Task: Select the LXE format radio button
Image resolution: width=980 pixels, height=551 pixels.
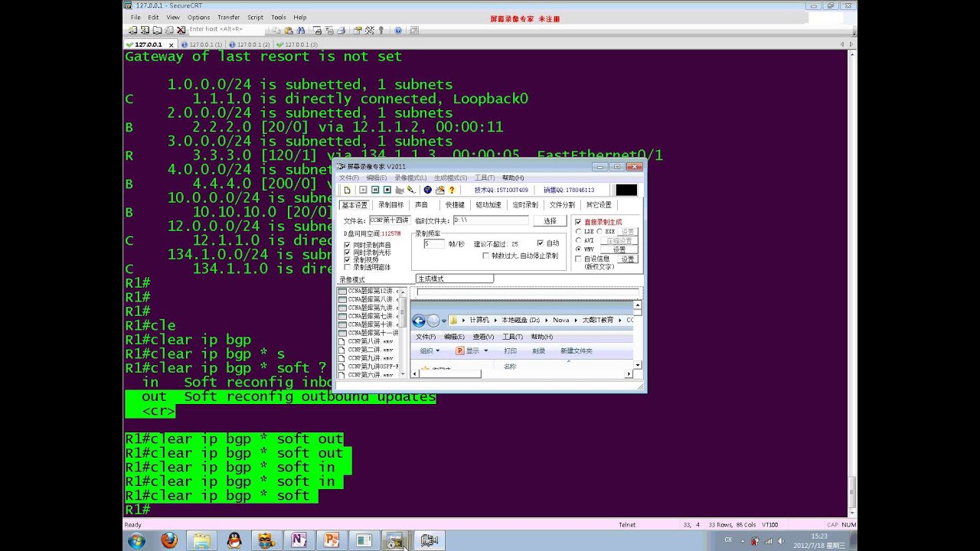Action: 579,231
